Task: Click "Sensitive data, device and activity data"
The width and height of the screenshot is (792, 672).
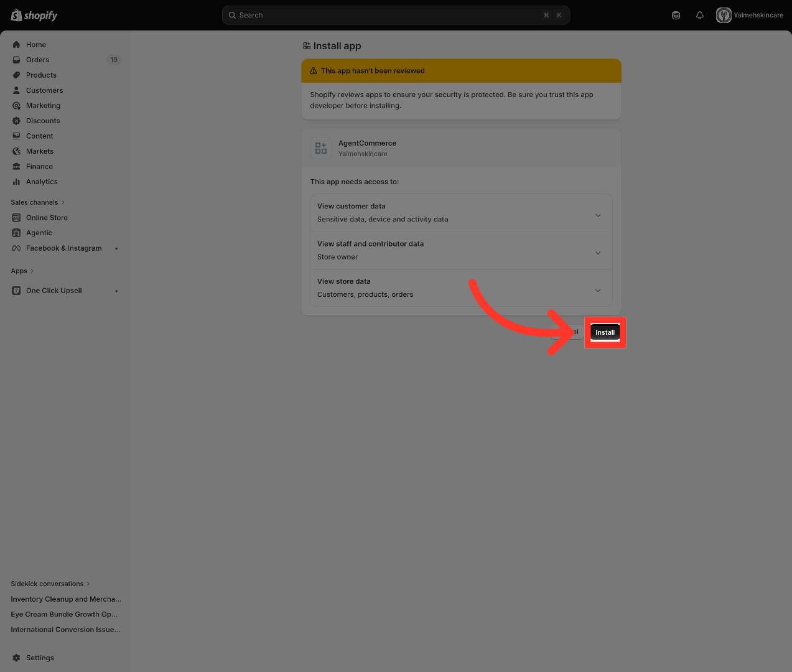Action: [383, 219]
